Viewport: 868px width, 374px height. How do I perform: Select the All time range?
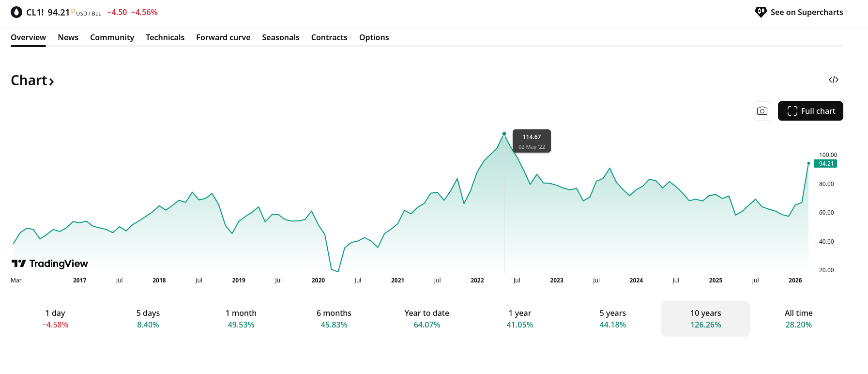(x=798, y=319)
